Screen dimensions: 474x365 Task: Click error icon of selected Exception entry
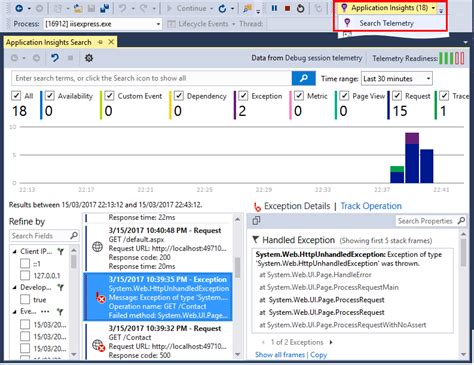tap(100, 298)
